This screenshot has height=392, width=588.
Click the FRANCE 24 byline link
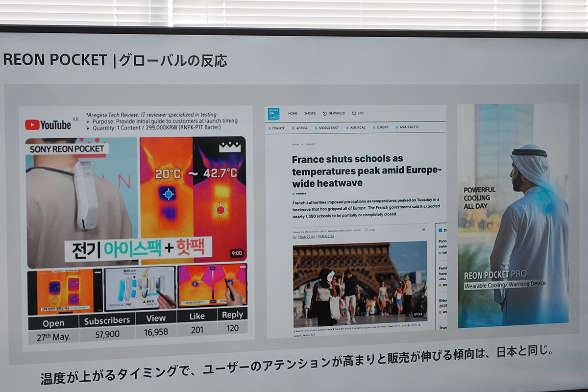click(307, 236)
